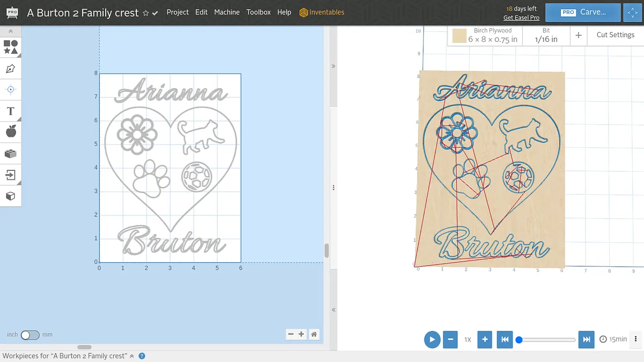Select the Pen drawing tool
Viewport: 644px width, 362px height.
pos(11,69)
